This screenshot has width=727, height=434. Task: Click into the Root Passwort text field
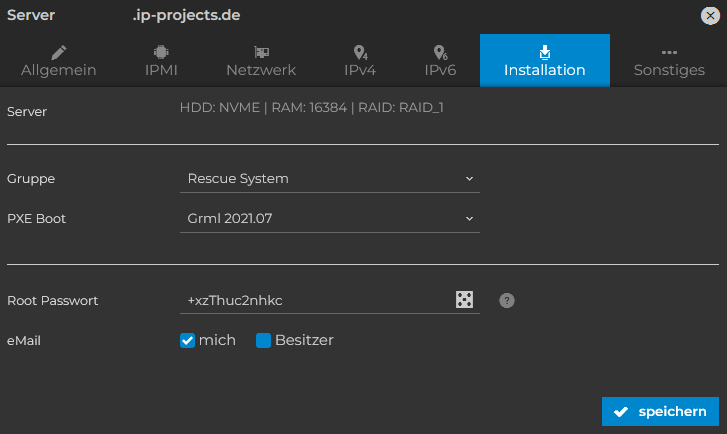[315, 300]
